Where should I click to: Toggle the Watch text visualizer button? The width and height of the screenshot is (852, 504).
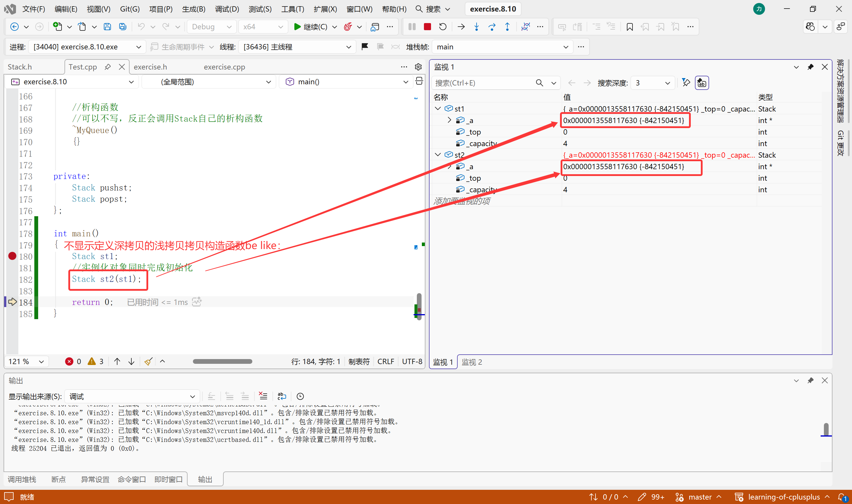click(701, 83)
